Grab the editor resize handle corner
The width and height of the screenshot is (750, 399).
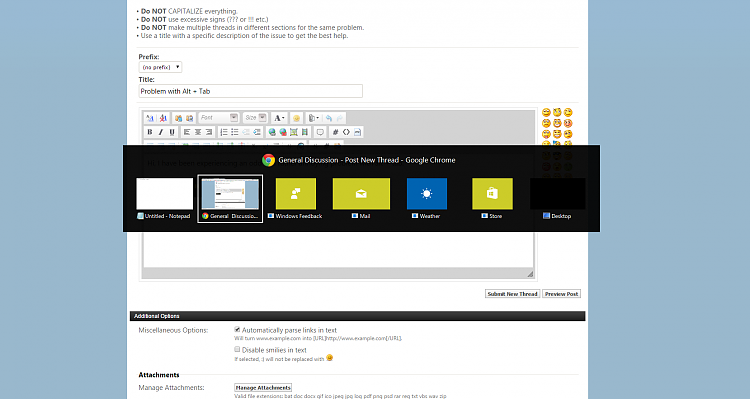[x=530, y=274]
